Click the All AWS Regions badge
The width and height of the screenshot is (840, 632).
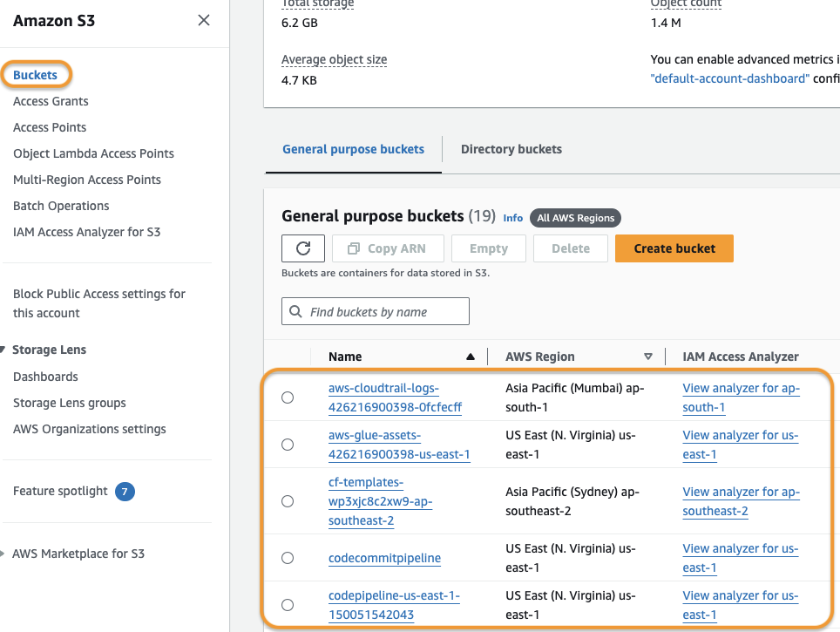click(x=575, y=218)
